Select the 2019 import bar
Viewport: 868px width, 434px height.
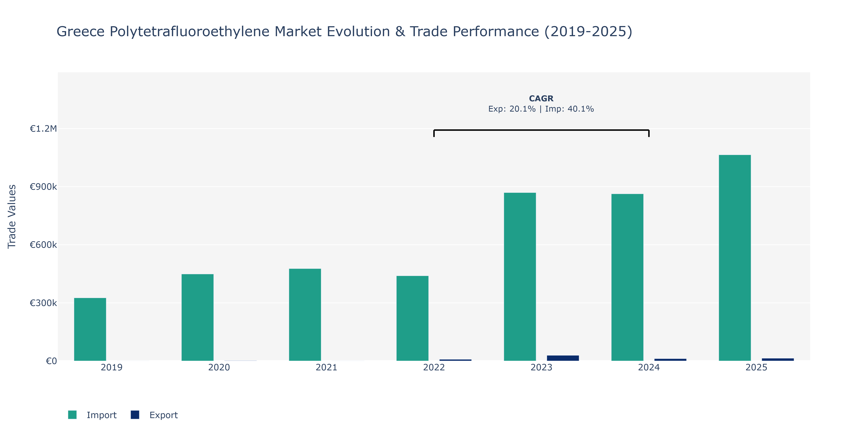click(x=90, y=329)
